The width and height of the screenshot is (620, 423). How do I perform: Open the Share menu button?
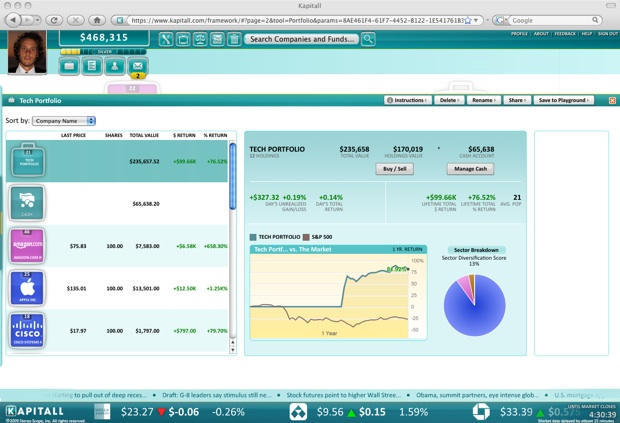pyautogui.click(x=517, y=100)
